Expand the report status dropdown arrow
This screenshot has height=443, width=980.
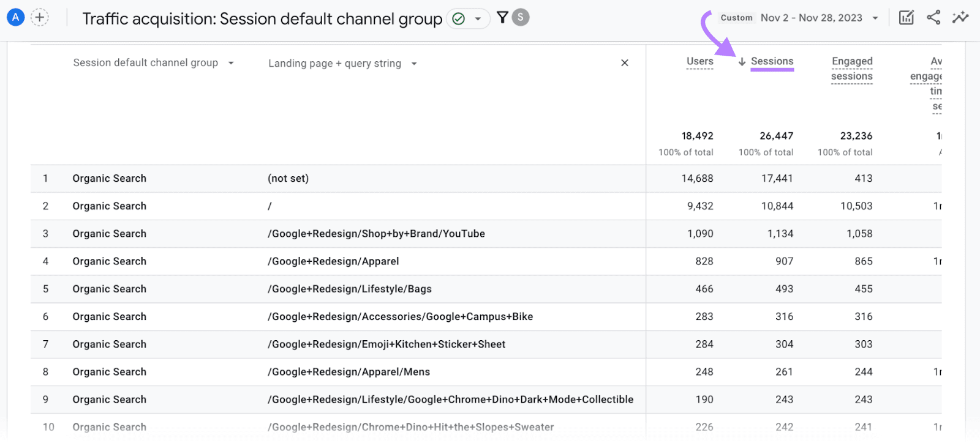[478, 19]
